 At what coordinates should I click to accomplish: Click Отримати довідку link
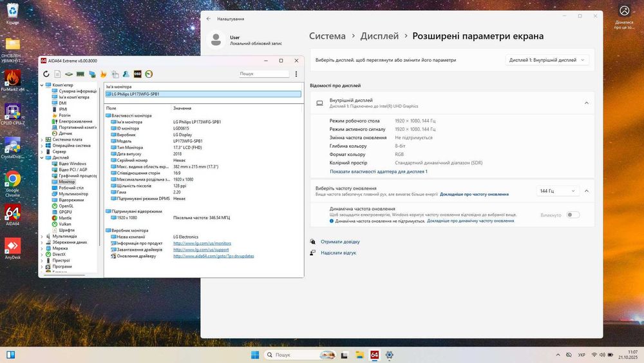pyautogui.click(x=340, y=242)
